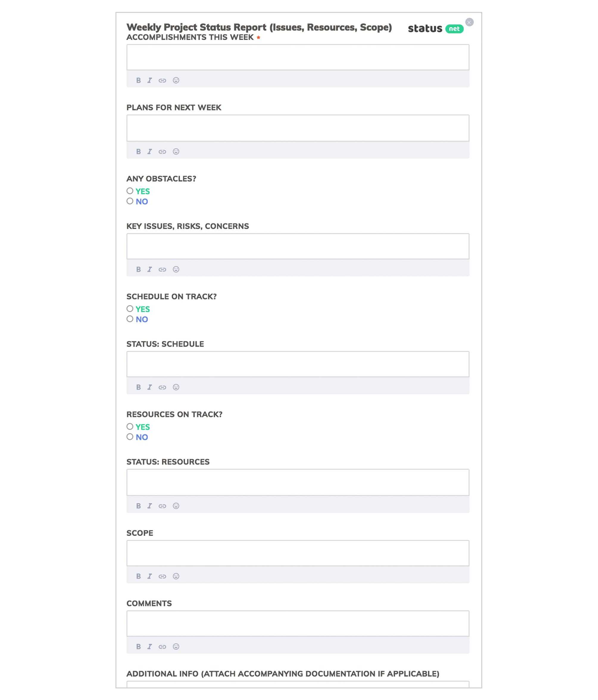Screen dimensions: 598x700
Task: Click the Italic icon in Plans for Next Week
Action: (149, 151)
